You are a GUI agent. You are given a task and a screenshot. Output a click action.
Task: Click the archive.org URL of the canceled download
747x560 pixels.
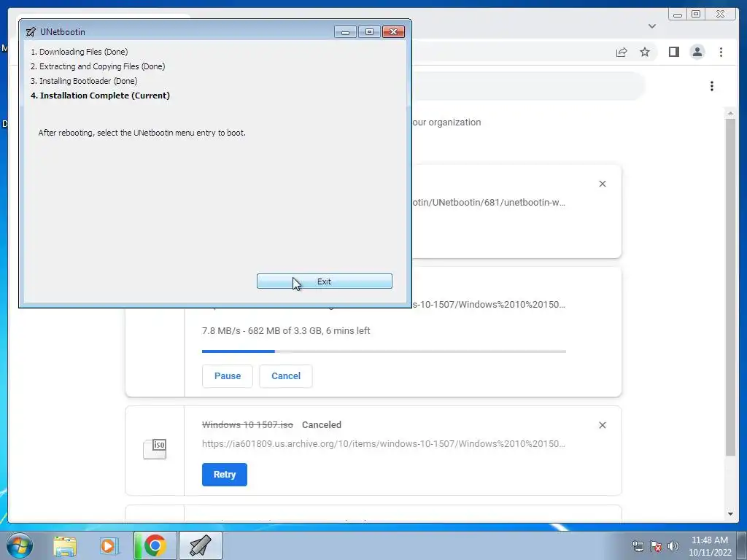(x=384, y=444)
